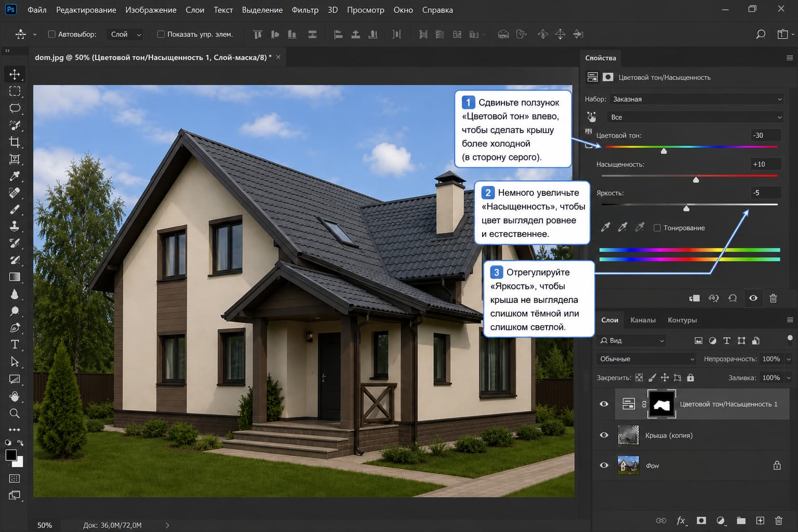
Task: Expand the Обычные blend mode dropdown
Action: pyautogui.click(x=646, y=359)
